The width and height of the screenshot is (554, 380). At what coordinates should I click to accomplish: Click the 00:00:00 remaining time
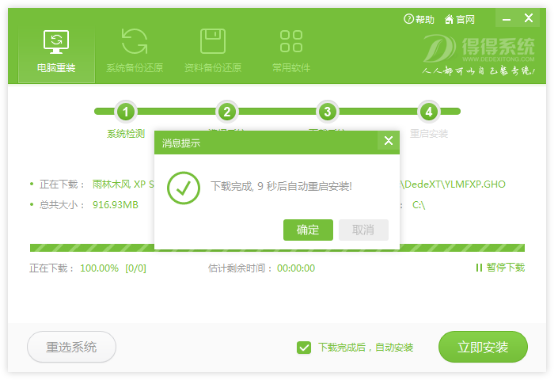click(296, 268)
